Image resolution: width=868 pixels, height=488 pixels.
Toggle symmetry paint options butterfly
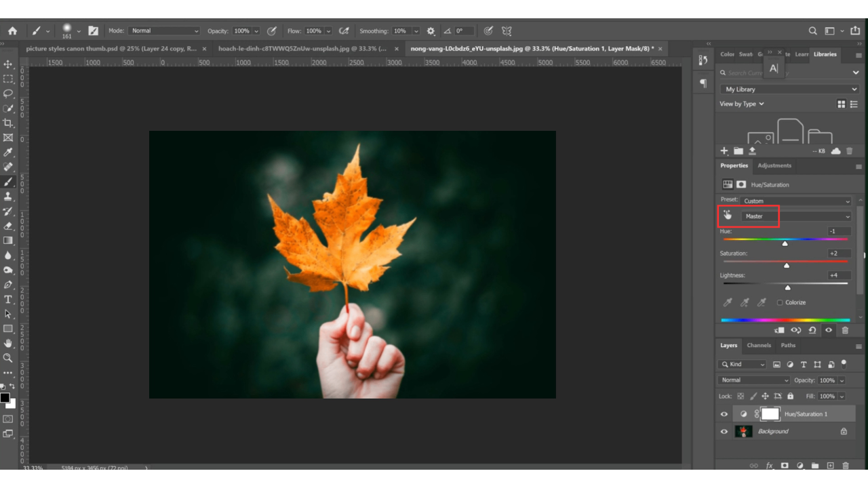coord(507,30)
